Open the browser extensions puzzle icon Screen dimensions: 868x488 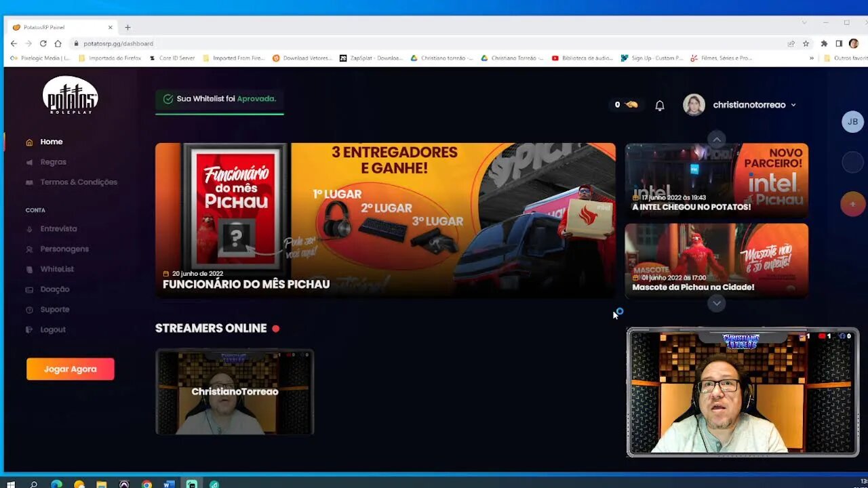tap(824, 43)
